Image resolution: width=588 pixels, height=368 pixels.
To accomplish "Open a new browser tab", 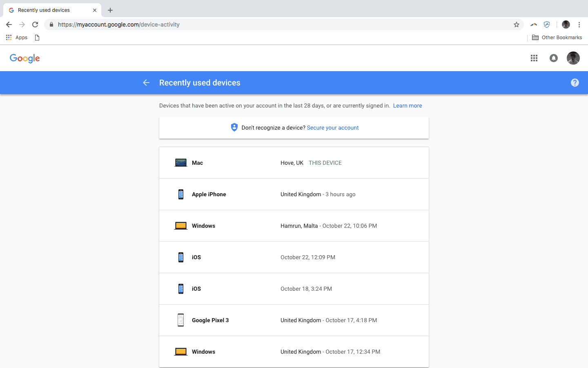I will 110,10.
